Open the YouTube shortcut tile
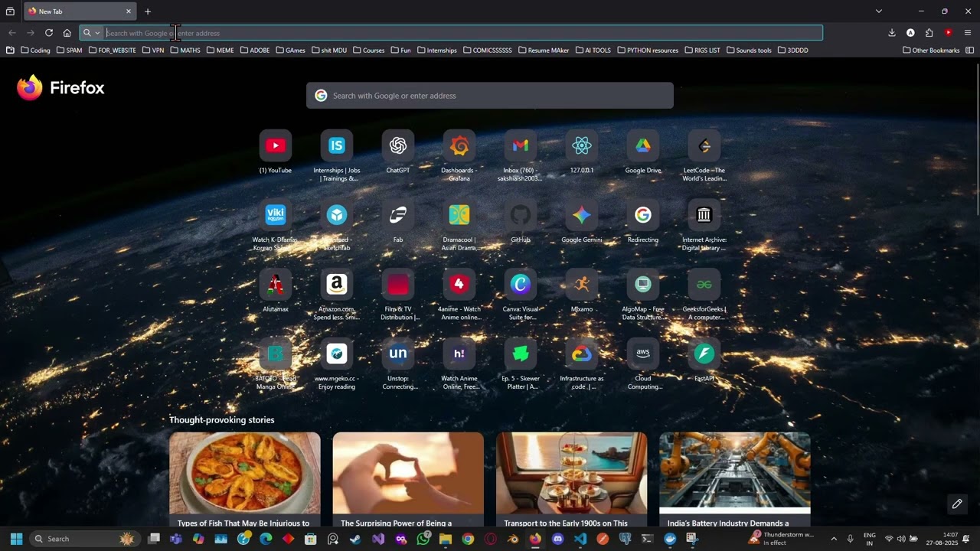980x551 pixels. (x=276, y=145)
